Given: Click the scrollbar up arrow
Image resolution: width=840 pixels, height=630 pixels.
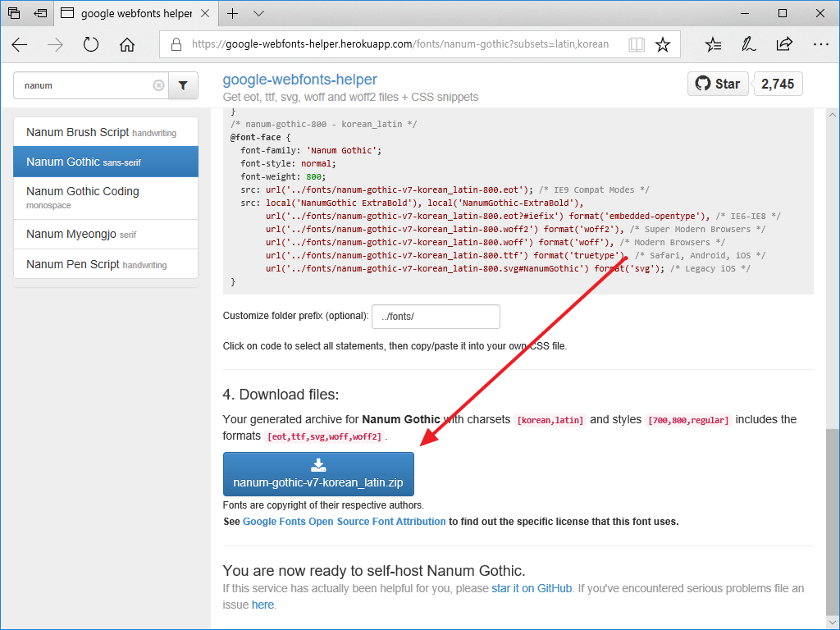Looking at the screenshot, I should pyautogui.click(x=832, y=115).
